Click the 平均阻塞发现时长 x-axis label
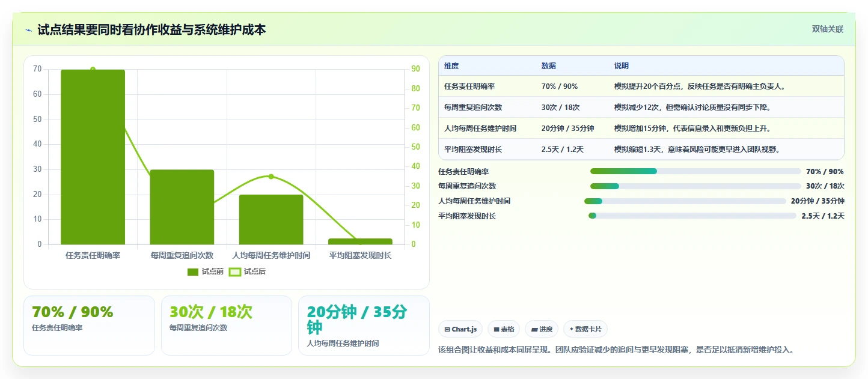The image size is (868, 379). tap(360, 255)
